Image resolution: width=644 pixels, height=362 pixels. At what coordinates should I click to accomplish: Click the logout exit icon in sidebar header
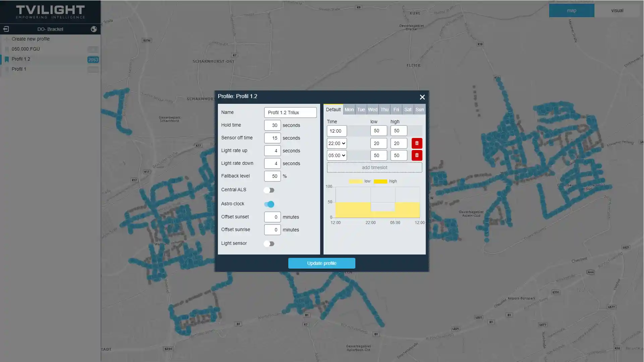(x=6, y=29)
